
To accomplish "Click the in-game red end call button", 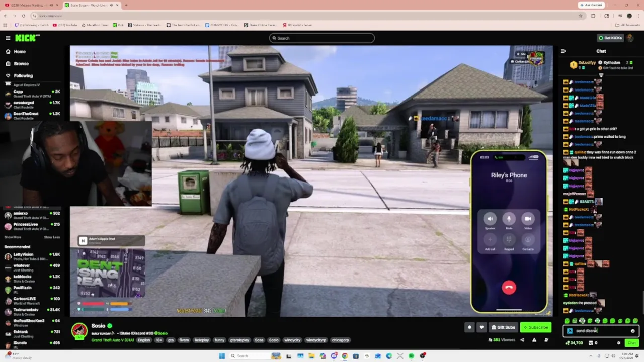I will tap(509, 287).
